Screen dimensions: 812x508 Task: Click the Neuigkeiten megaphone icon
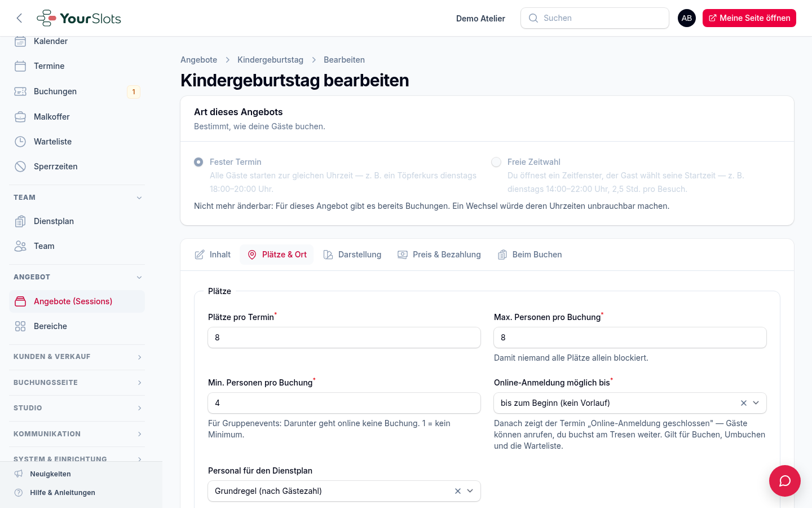tap(19, 474)
